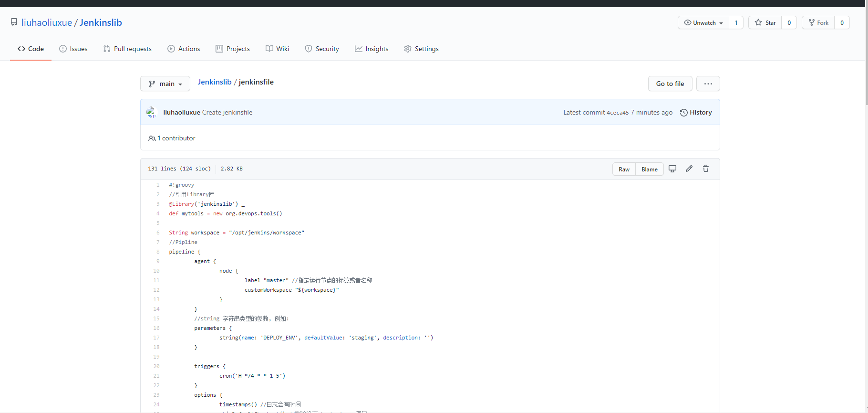Click liuhaoliuxue avatar in commit bar
868x413 pixels.
151,112
